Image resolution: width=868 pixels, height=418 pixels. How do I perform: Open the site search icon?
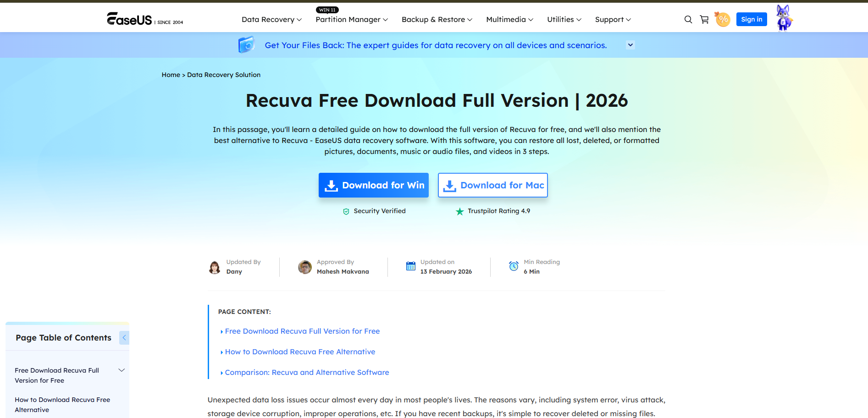688,19
